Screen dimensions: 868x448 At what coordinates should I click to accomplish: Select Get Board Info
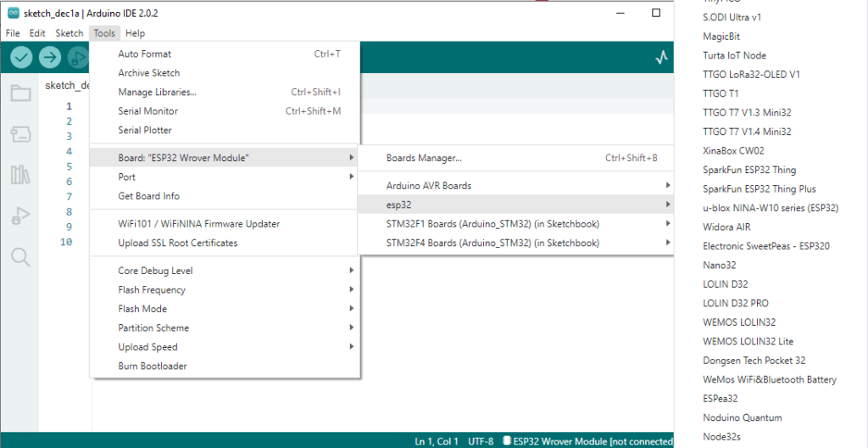[225, 196]
